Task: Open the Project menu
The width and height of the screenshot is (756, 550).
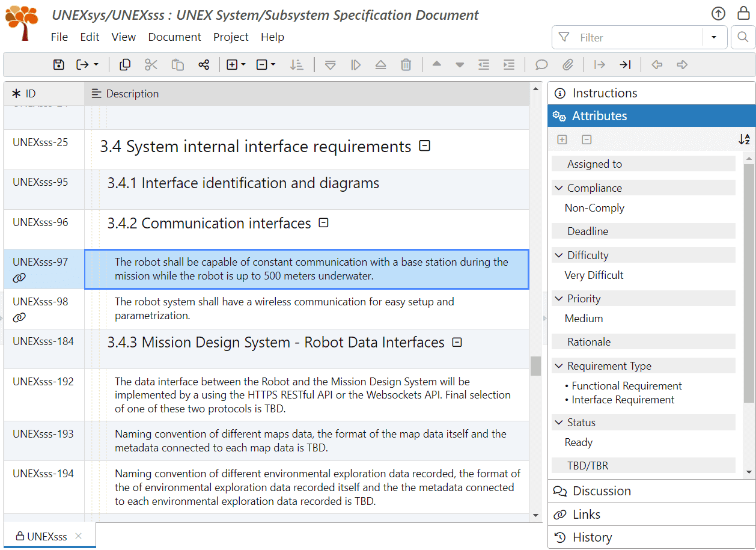Action: (231, 37)
